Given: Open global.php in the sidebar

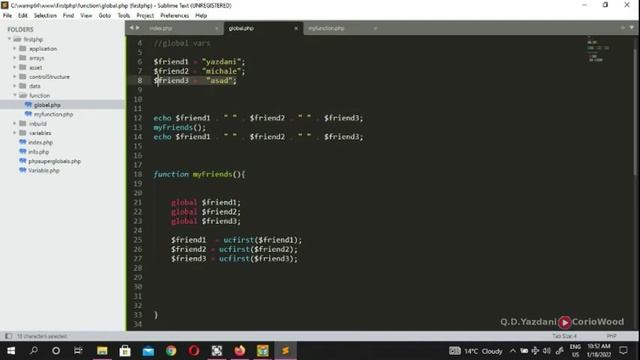Looking at the screenshot, I should (47, 105).
